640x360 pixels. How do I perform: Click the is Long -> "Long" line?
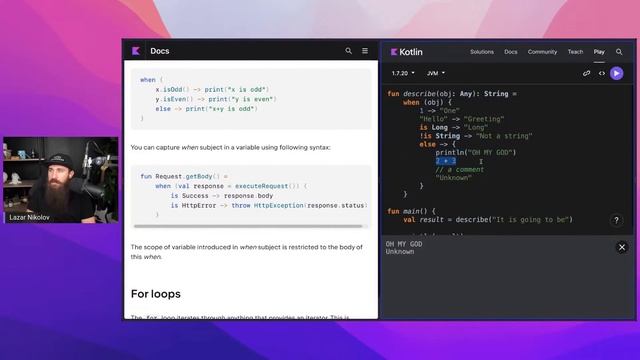[x=453, y=127]
